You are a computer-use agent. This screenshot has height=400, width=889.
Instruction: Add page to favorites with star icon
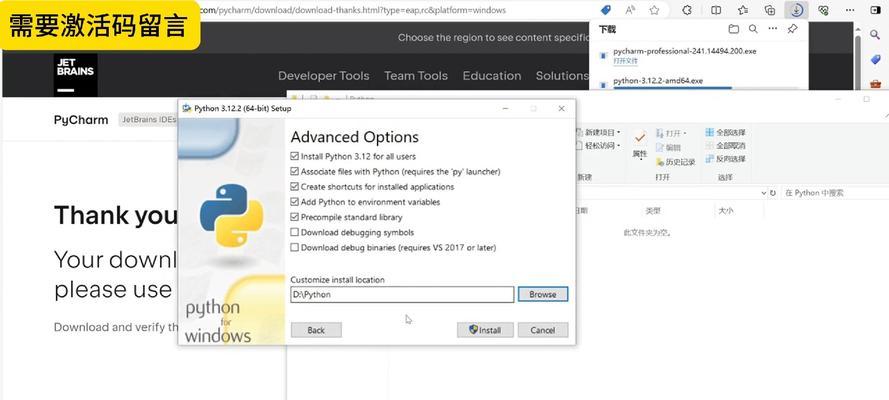coord(654,10)
